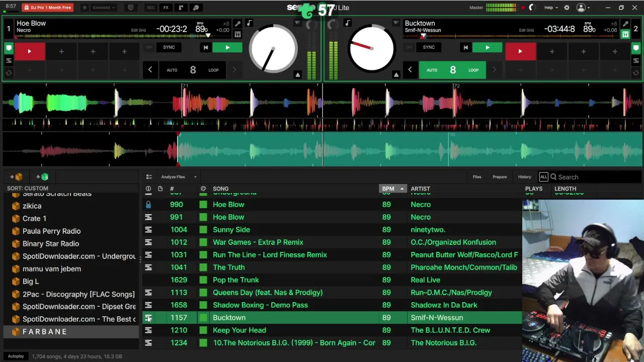Select the loop reset icon on deck 2
Image resolution: width=644 pixels, height=362 pixels.
[x=636, y=73]
